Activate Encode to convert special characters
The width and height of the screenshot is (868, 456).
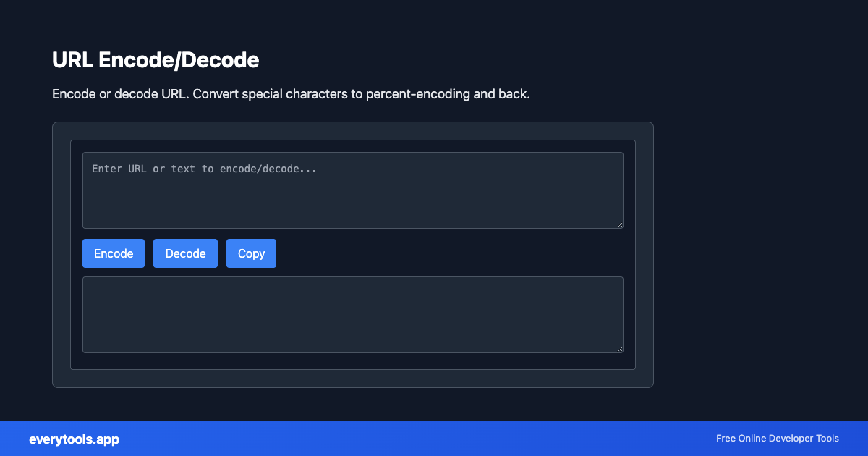click(x=113, y=253)
